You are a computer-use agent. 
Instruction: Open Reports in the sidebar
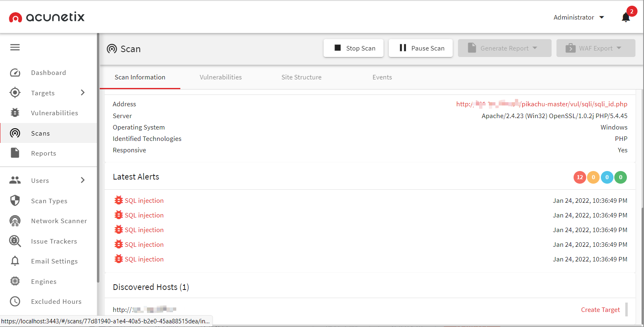tap(48, 153)
